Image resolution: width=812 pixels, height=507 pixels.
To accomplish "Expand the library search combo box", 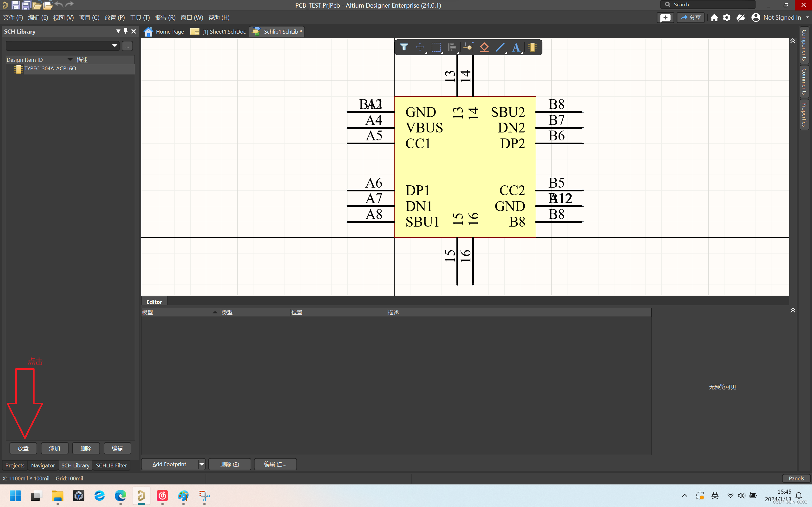I will [115, 46].
